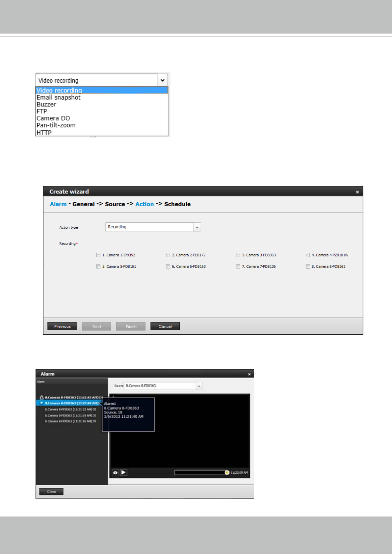Pick Pan-tilt-zoom from the list
392x554 pixels.
pyautogui.click(x=102, y=125)
